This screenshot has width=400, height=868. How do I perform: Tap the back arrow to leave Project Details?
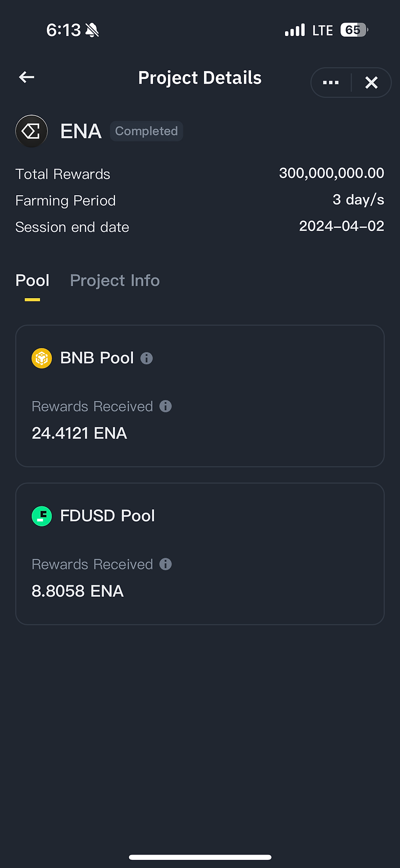tap(26, 77)
